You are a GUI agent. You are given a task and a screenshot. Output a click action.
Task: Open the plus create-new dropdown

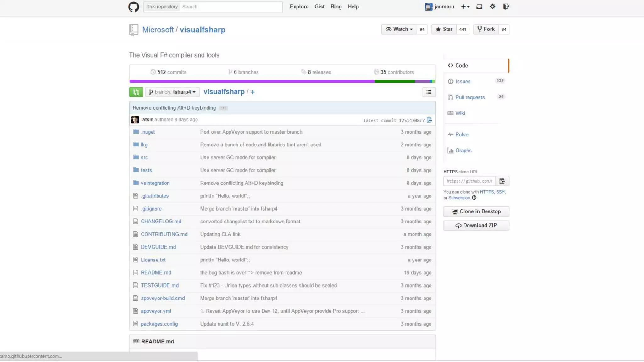465,7
